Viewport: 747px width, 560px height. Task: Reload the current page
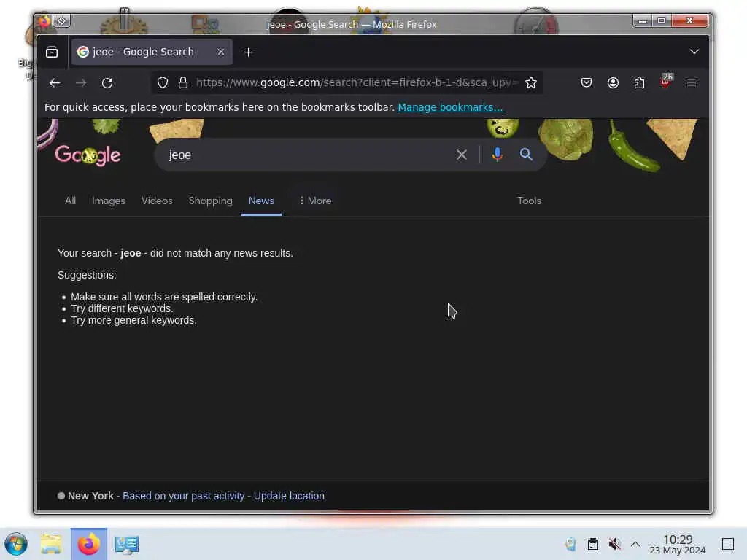(107, 83)
